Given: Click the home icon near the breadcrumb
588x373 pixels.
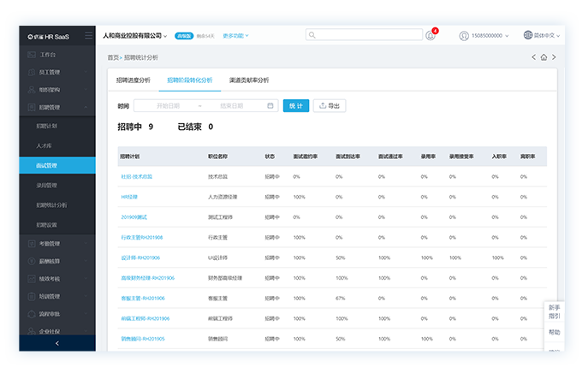Looking at the screenshot, I should tap(543, 57).
